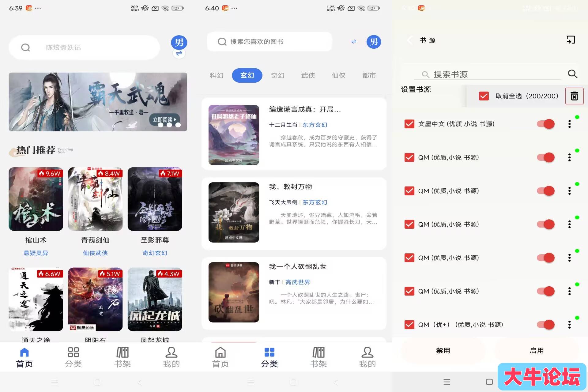The height and width of the screenshot is (392, 588).
Task: Tap the male channel avatar on the home screen
Action: click(x=179, y=42)
